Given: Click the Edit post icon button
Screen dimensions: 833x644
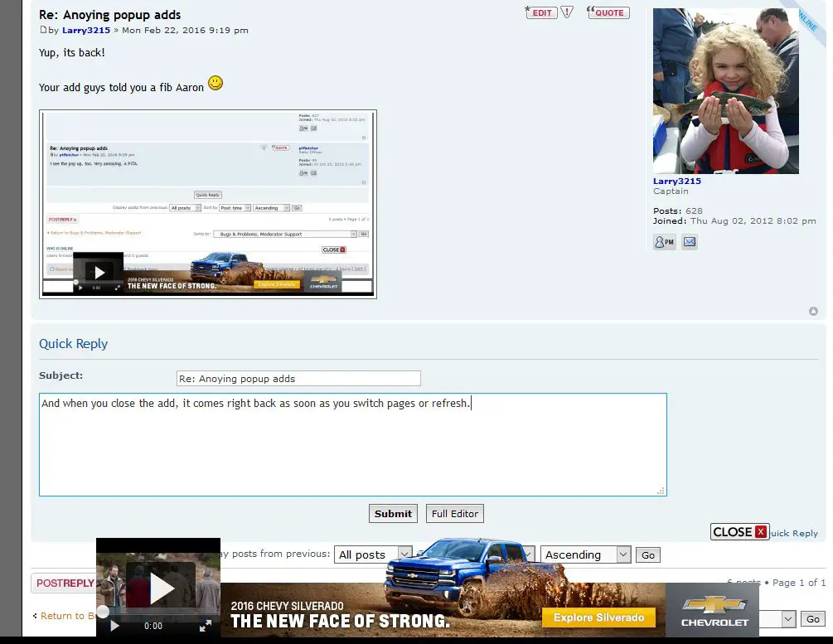Looking at the screenshot, I should coord(541,12).
